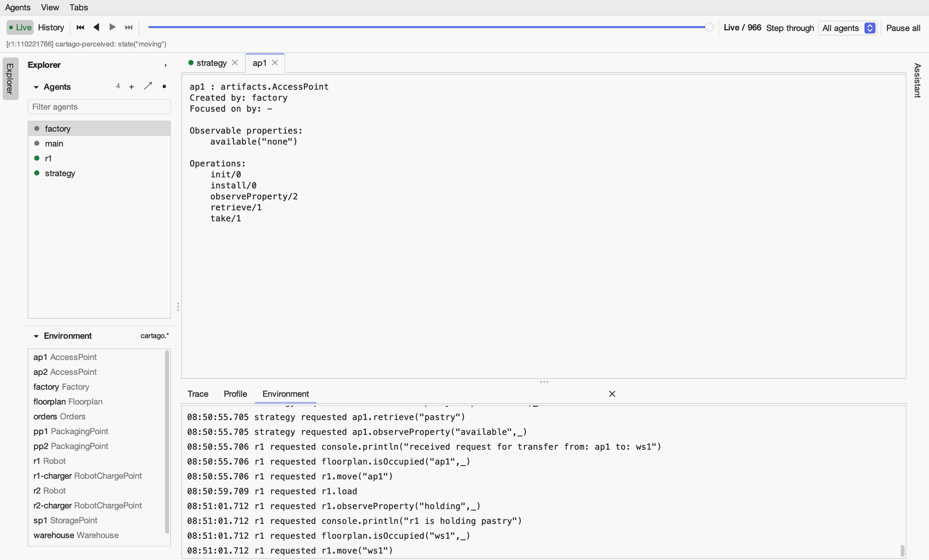Open factory Factory artifact

coord(97,387)
